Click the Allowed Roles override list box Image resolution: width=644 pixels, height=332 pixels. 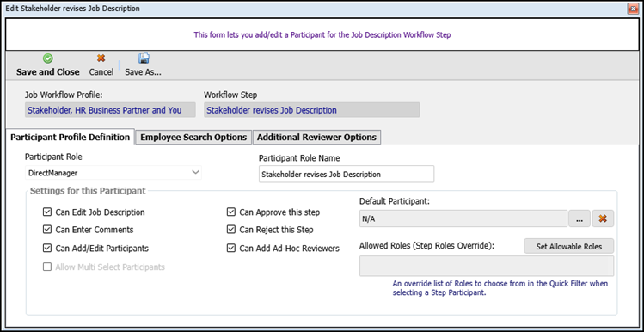pyautogui.click(x=487, y=267)
